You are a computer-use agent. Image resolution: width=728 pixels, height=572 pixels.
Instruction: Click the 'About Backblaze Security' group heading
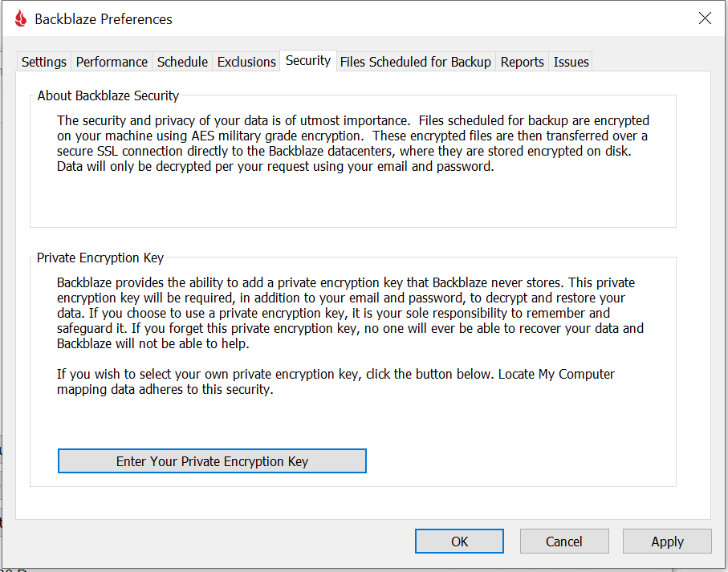click(108, 95)
